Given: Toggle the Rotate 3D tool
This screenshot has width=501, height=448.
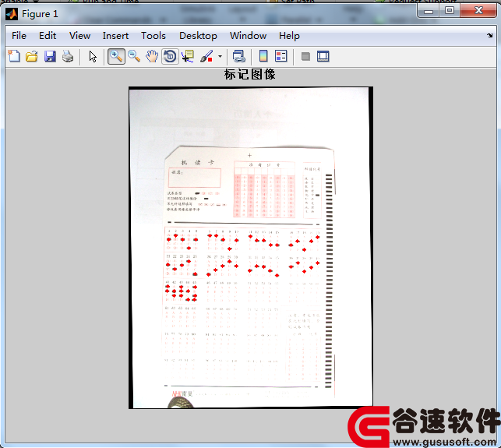Looking at the screenshot, I should tap(170, 56).
